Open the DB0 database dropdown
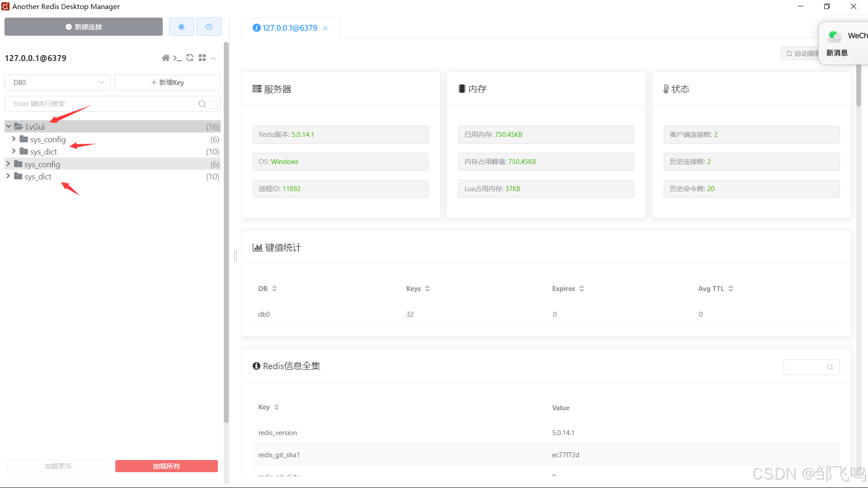This screenshot has height=488, width=868. pyautogui.click(x=57, y=82)
